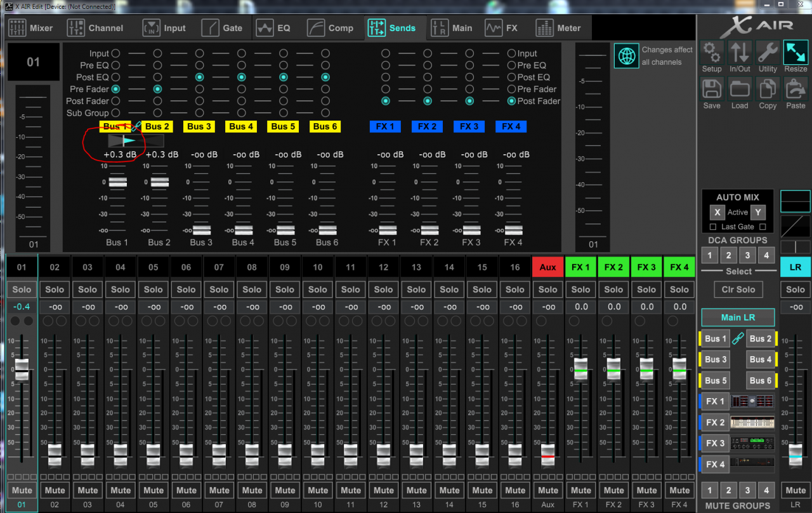Image resolution: width=812 pixels, height=513 pixels.
Task: Open the FX tab
Action: tap(502, 28)
